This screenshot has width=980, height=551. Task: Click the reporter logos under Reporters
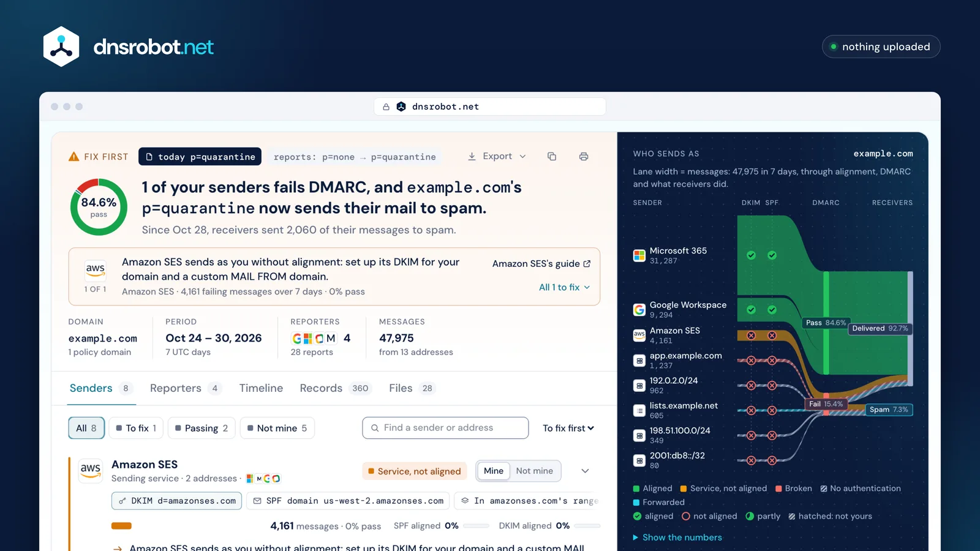coord(314,338)
